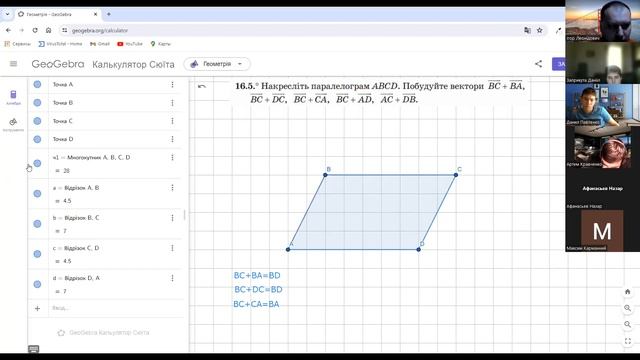Open the three-dot menu for Точка C
This screenshot has width=640, height=360.
click(172, 121)
